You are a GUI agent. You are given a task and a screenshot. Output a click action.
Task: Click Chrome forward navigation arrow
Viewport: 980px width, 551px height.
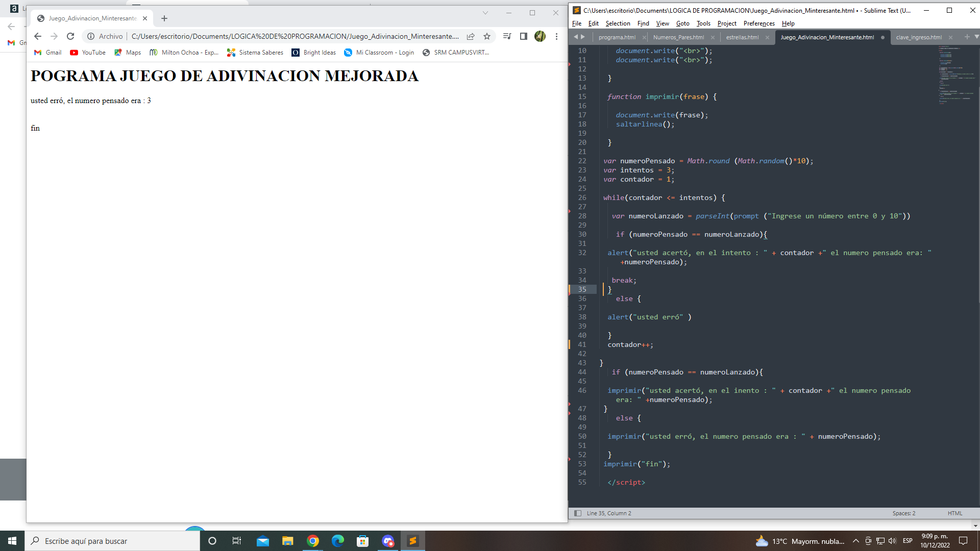(54, 36)
